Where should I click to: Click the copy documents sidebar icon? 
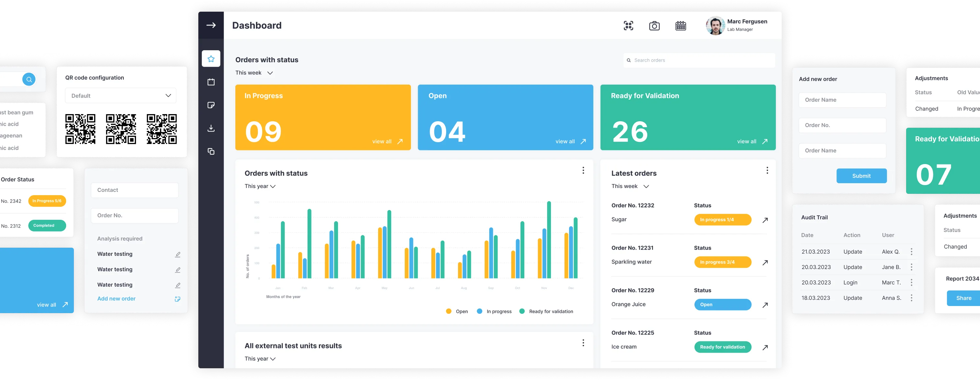(x=211, y=151)
